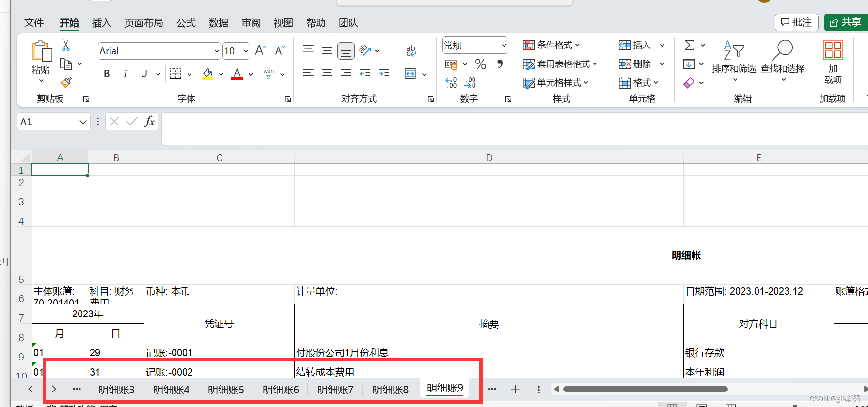868x407 pixels.
Task: Open the Arial font name dropdown
Action: coord(217,51)
